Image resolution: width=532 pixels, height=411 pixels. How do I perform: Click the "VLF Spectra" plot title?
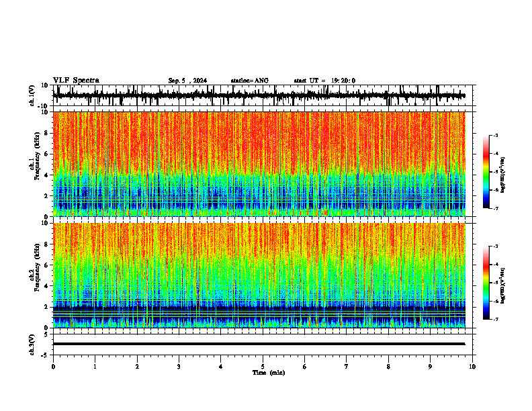point(77,81)
